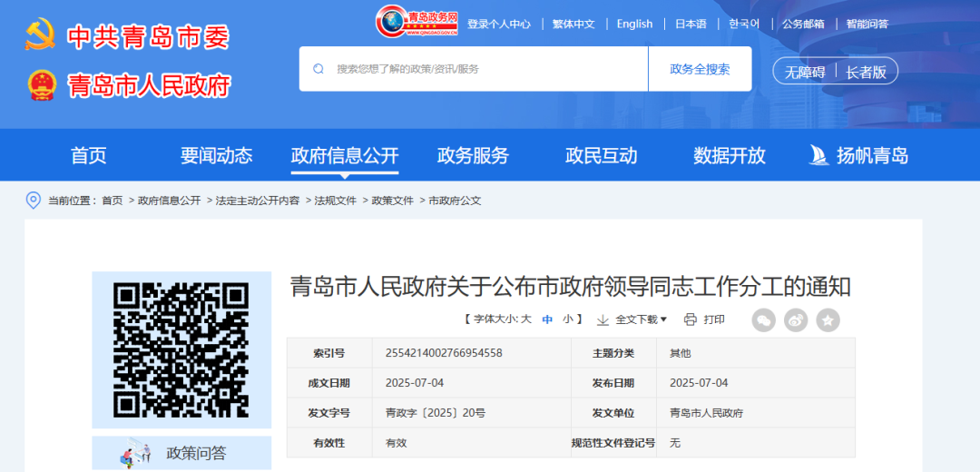Viewport: 980px width, 472px height.
Task: Set font size to 大
Action: (x=526, y=320)
